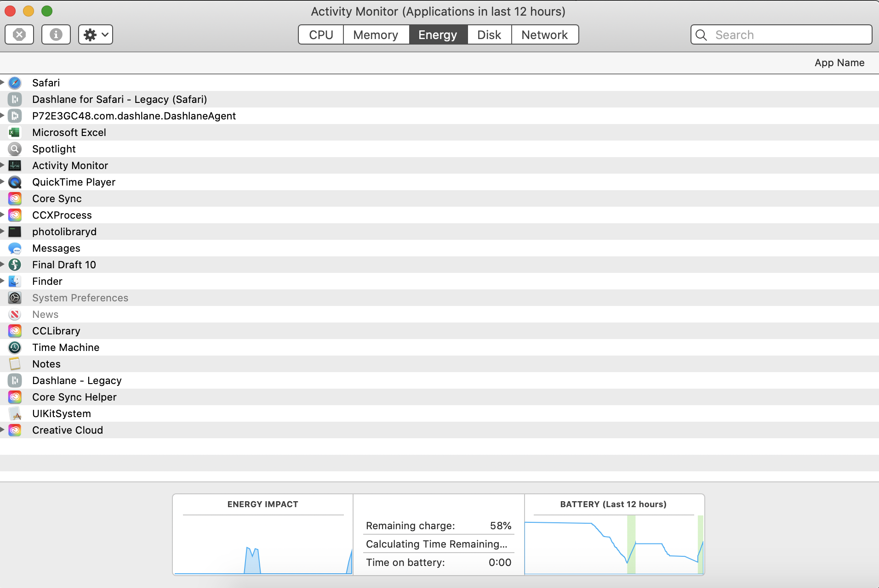Click the Spotlight magnifier icon
Image resolution: width=879 pixels, height=588 pixels.
coord(15,149)
